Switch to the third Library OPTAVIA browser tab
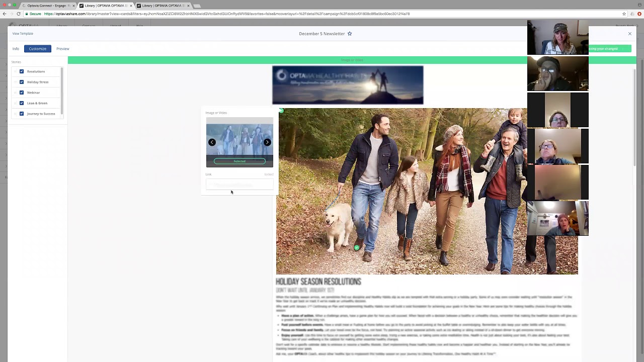 point(163,6)
